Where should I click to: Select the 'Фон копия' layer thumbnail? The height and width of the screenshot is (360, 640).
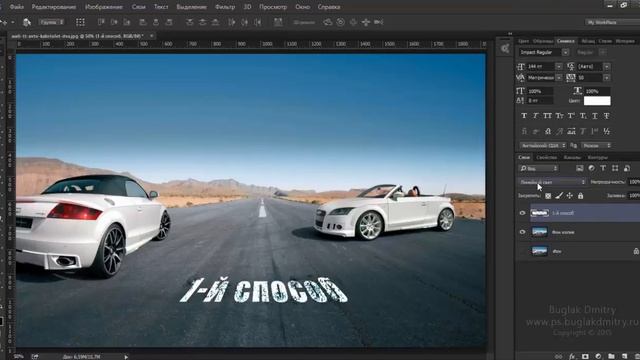540,232
